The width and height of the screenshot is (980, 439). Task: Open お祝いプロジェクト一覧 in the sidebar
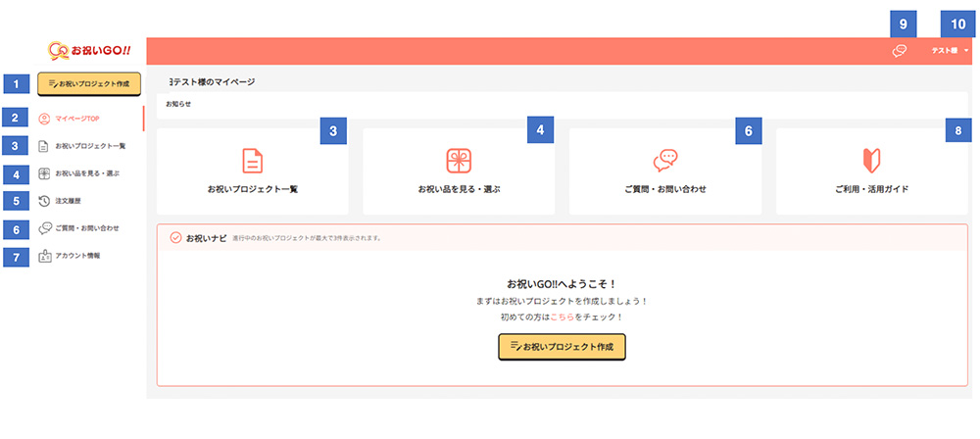pyautogui.click(x=90, y=146)
